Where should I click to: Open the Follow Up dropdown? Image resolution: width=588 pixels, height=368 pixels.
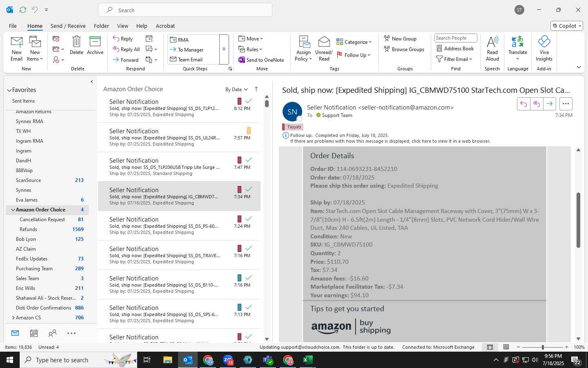point(354,55)
